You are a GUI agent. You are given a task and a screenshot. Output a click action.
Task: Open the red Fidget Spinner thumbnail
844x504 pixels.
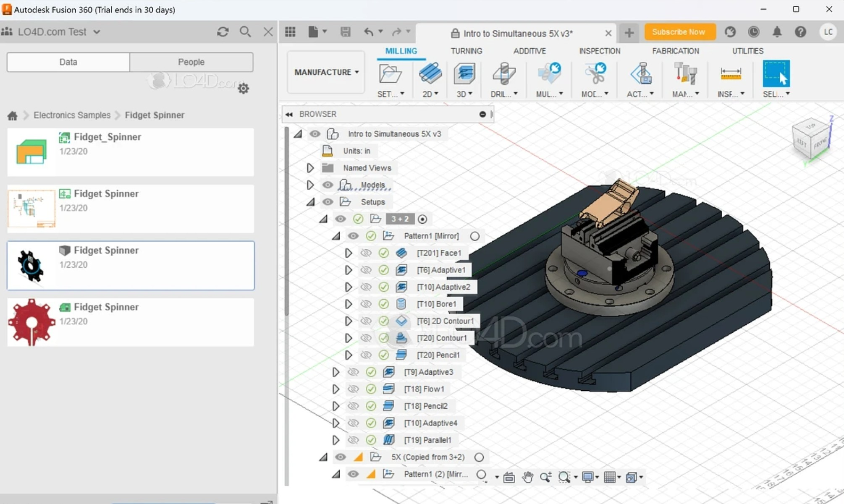[31, 322]
